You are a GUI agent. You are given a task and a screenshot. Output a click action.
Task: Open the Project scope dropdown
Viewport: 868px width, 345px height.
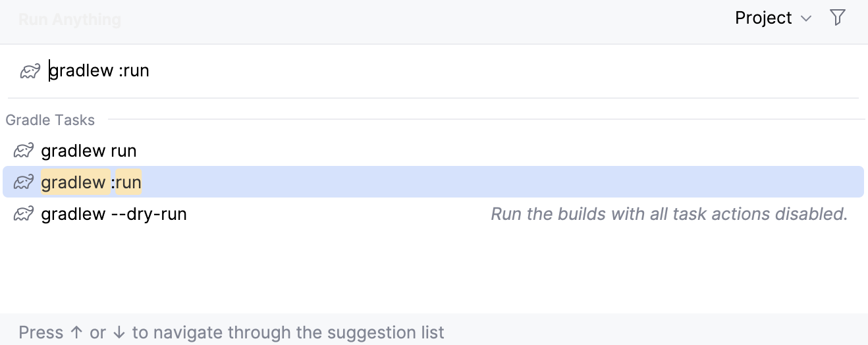pos(764,18)
